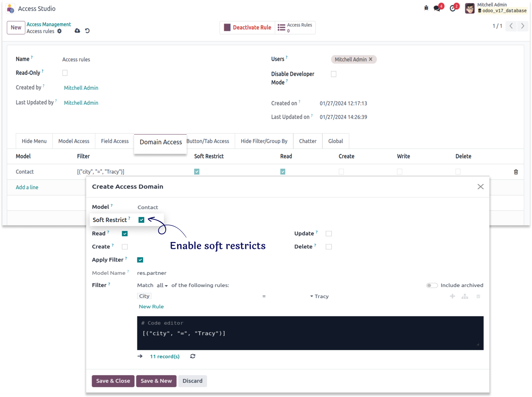532x397 pixels.
Task: Enable the Read-Only checkbox
Action: 65,73
